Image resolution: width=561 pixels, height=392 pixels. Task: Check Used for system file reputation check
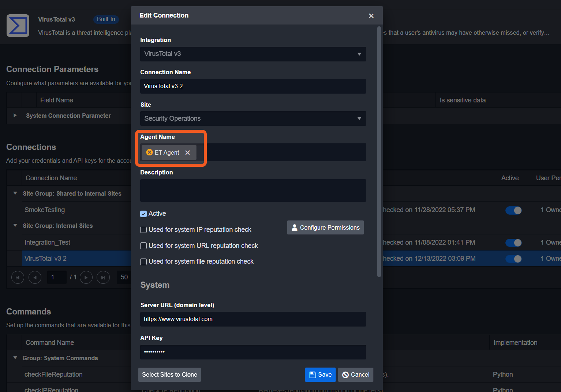[x=143, y=262]
